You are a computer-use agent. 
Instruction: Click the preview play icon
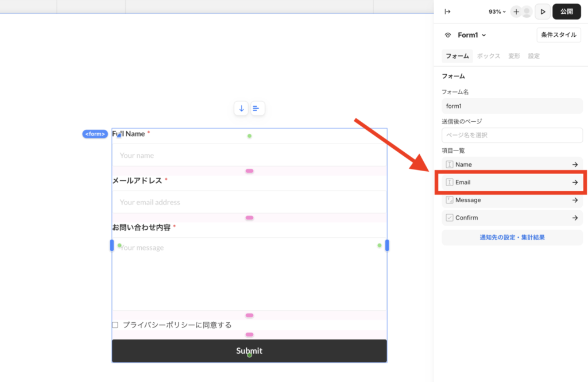[x=542, y=11]
